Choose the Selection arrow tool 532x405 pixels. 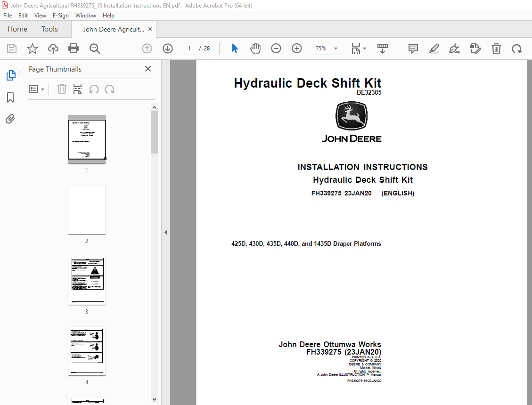pyautogui.click(x=235, y=49)
